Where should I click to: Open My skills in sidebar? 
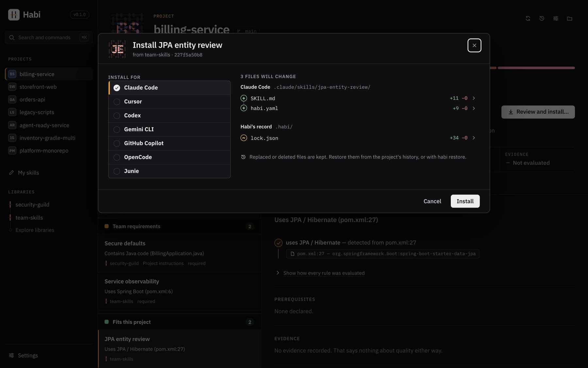tap(49, 173)
